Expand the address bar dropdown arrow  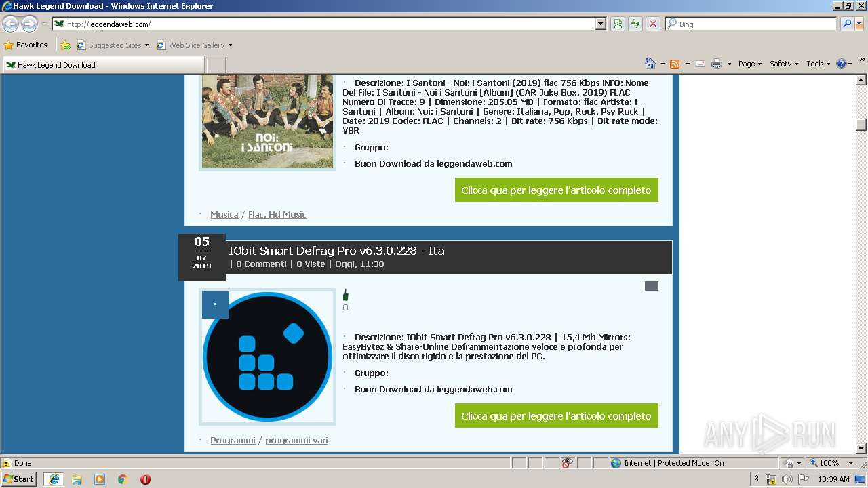click(600, 24)
